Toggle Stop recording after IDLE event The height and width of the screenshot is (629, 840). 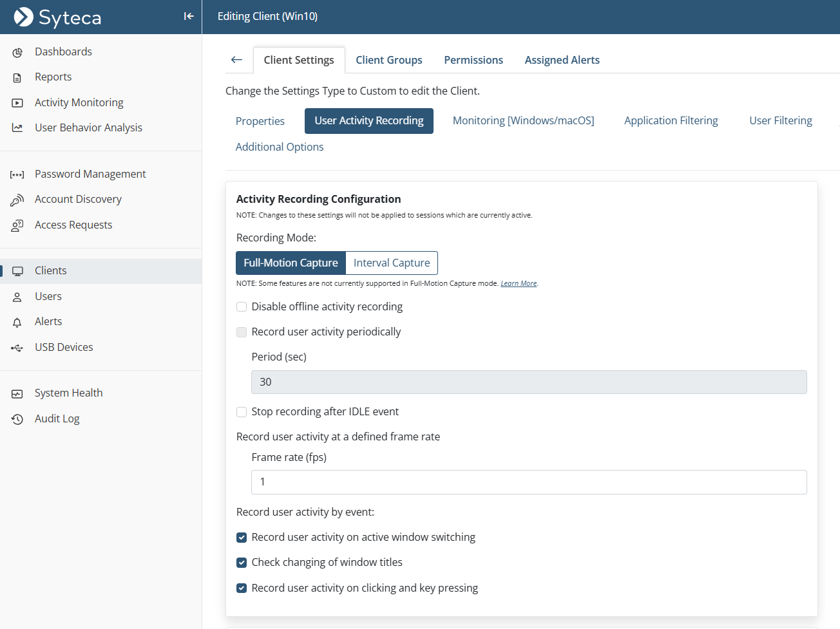pos(242,412)
